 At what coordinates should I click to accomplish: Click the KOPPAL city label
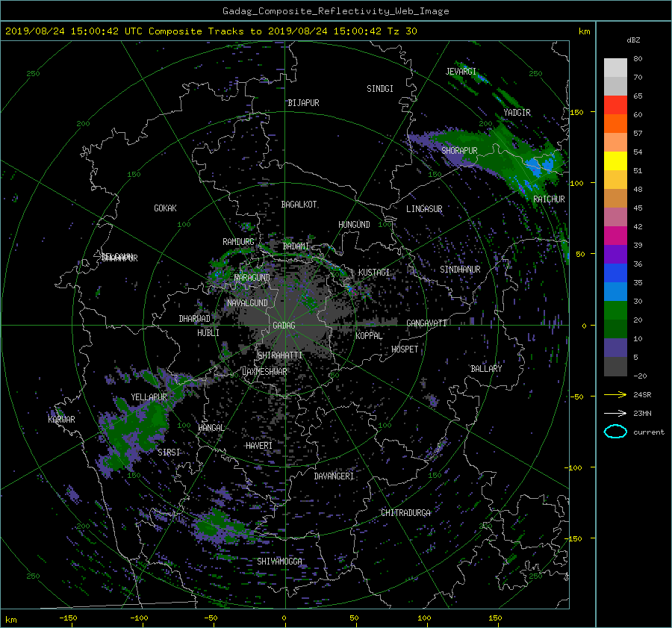click(x=369, y=335)
